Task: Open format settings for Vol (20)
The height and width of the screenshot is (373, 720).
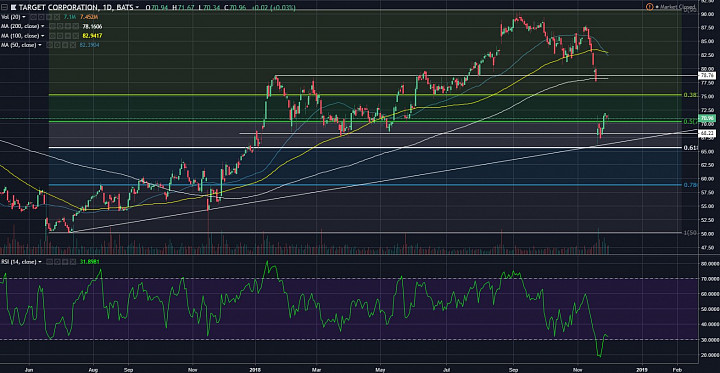Action: 41,17
